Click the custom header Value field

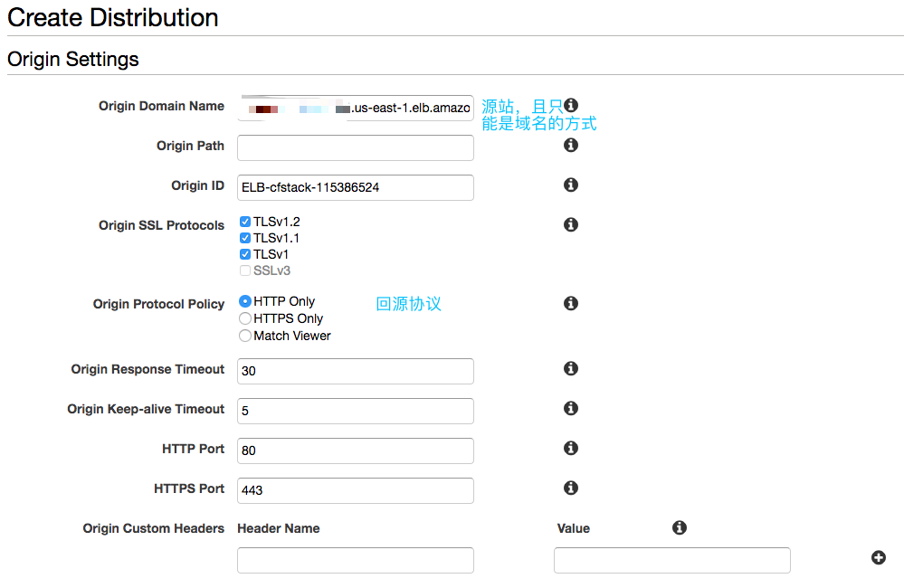[671, 560]
